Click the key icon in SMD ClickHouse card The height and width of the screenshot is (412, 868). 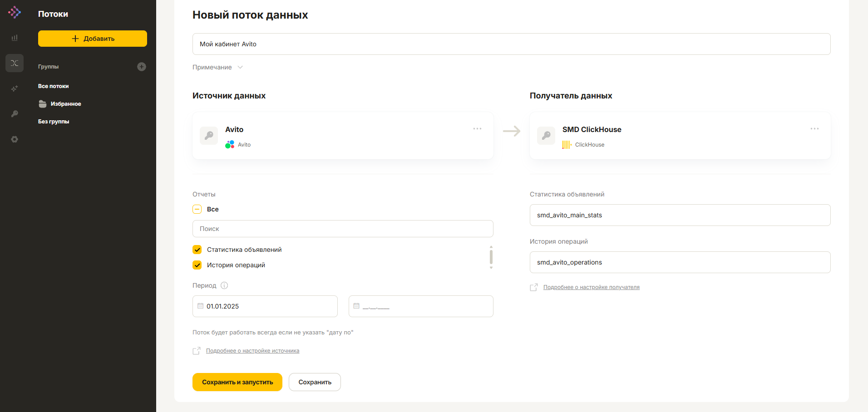[x=546, y=136]
